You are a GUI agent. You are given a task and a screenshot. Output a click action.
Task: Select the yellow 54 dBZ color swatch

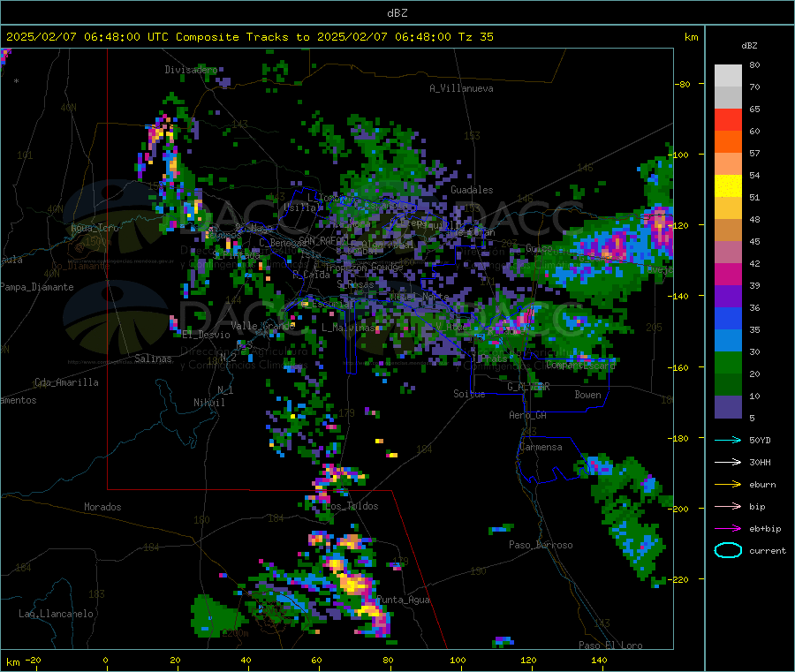click(728, 186)
